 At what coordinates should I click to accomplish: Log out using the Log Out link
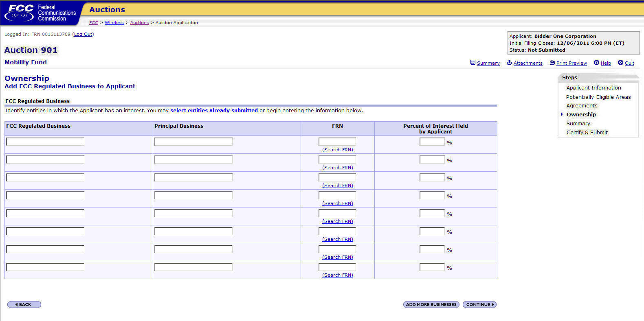coord(83,35)
